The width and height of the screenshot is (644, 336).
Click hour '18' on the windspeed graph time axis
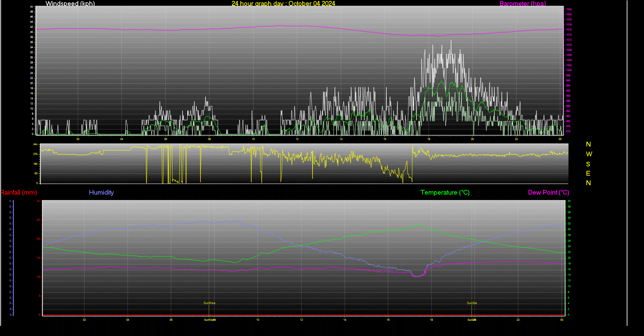coord(429,139)
